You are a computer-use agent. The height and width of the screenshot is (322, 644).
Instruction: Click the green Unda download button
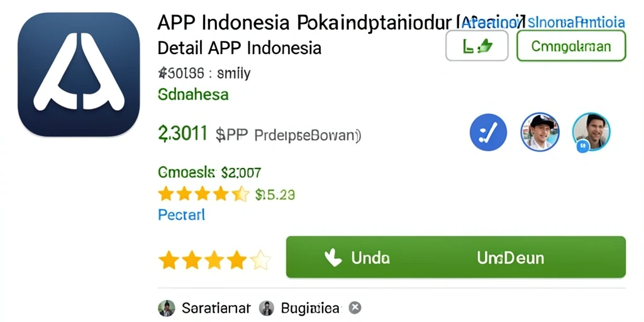coord(455,257)
